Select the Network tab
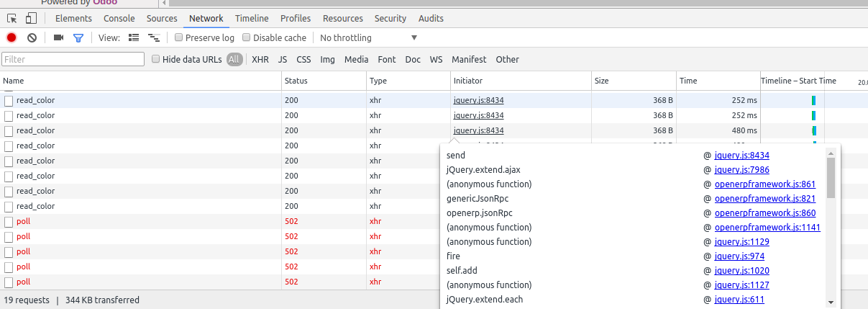 point(206,18)
